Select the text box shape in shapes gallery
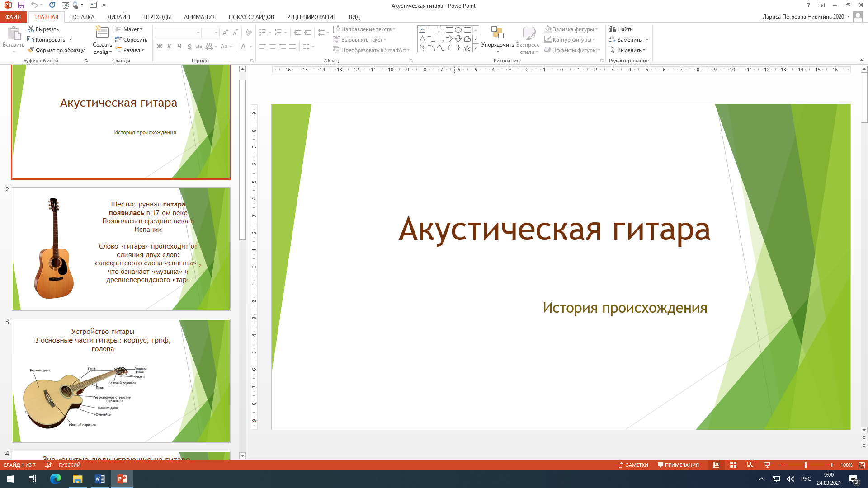Image resolution: width=868 pixels, height=488 pixels. point(422,30)
